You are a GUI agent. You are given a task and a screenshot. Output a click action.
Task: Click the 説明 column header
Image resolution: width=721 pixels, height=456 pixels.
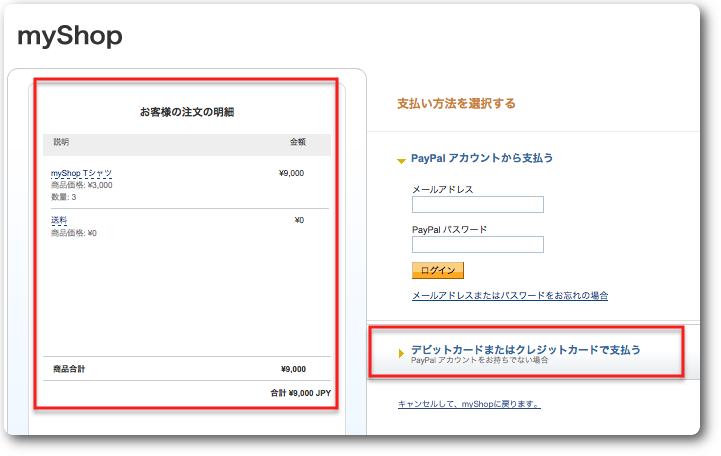point(61,142)
